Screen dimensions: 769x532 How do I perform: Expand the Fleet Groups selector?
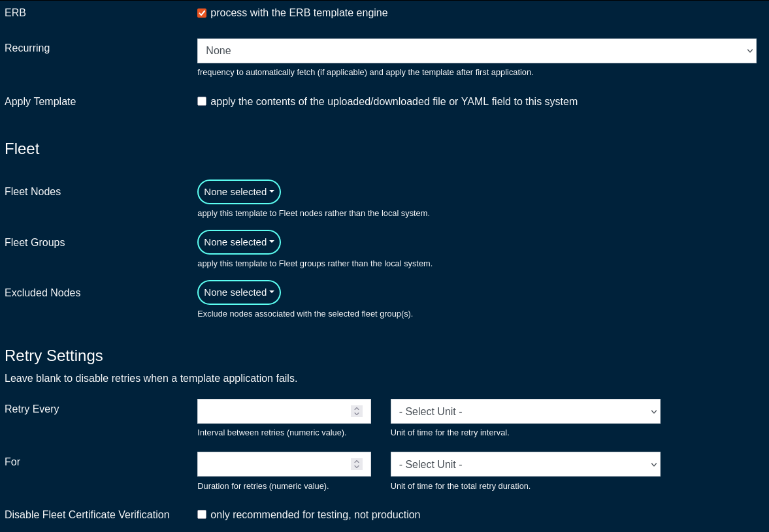(x=238, y=242)
